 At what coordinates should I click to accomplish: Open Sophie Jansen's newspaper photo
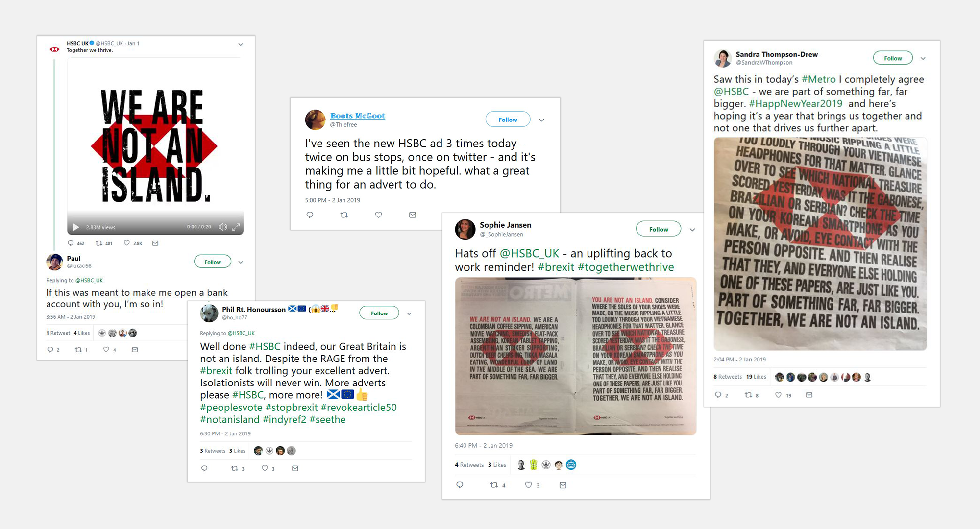click(576, 356)
